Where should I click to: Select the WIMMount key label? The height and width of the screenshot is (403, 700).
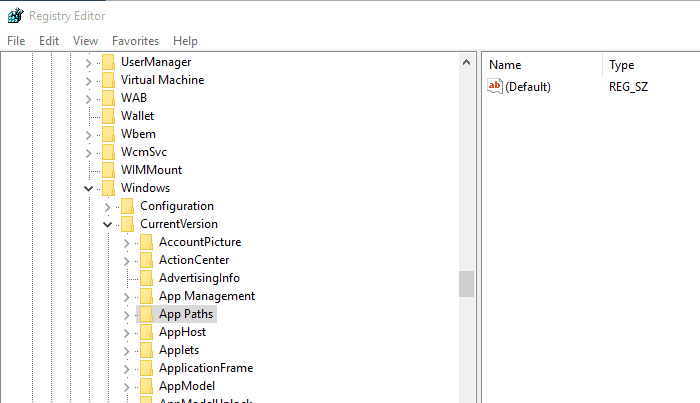151,170
